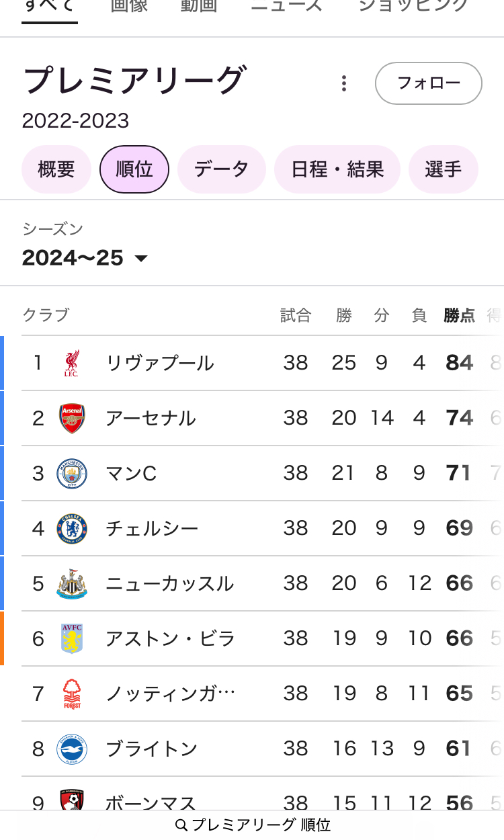Expand the 2024〜25 season dropdown
The image size is (504, 840).
(x=85, y=258)
